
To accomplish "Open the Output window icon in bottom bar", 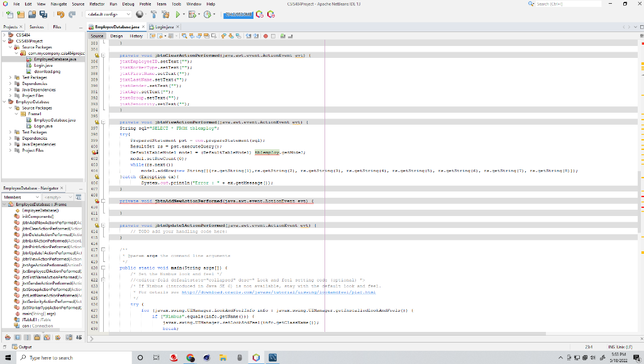I will (x=13, y=347).
